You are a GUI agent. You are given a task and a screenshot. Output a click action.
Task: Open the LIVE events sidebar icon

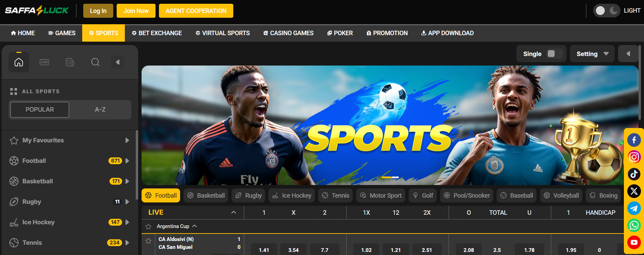pyautogui.click(x=44, y=62)
